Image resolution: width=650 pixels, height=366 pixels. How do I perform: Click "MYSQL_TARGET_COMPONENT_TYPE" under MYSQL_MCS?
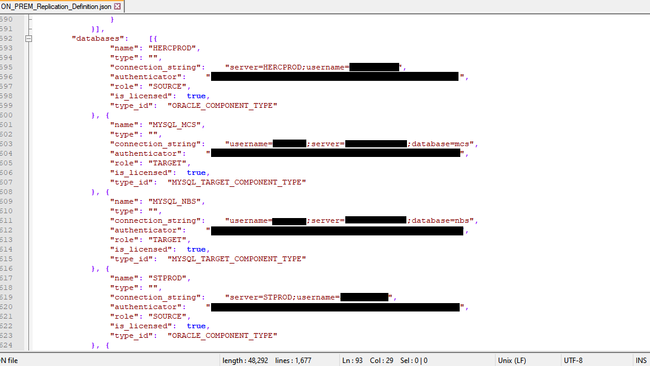(x=237, y=182)
